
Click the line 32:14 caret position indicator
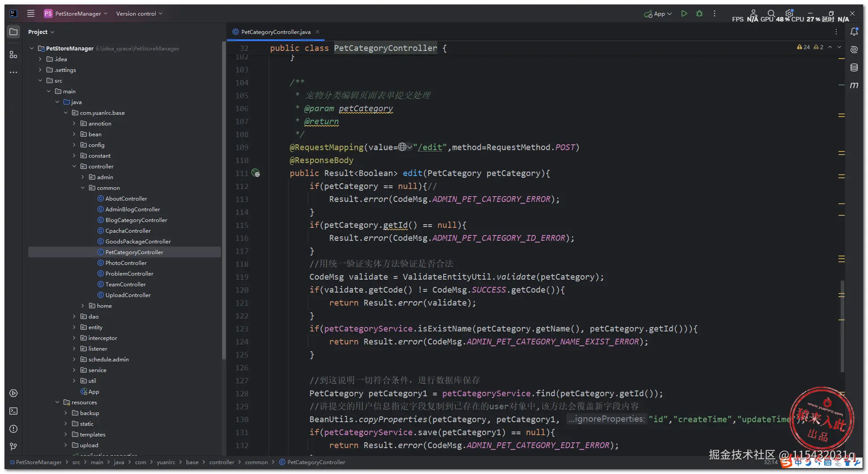pos(771,462)
